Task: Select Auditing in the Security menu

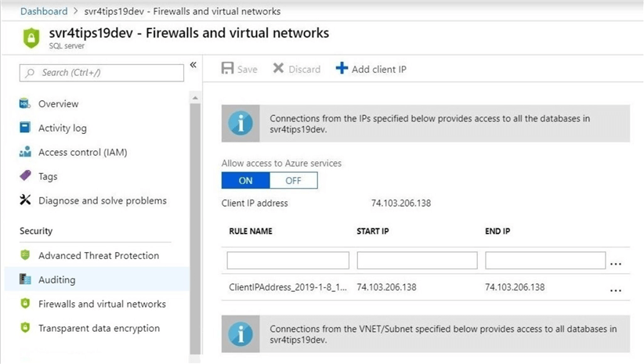Action: tap(57, 279)
